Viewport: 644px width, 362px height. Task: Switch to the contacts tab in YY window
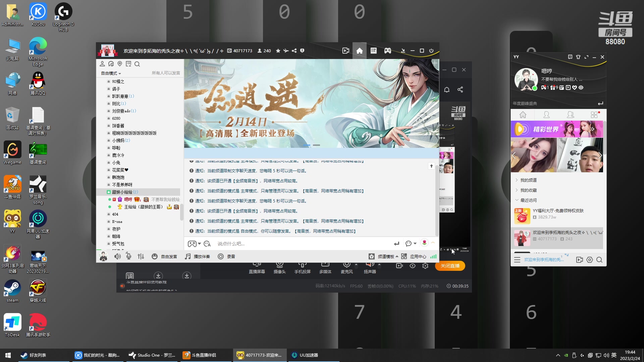546,114
